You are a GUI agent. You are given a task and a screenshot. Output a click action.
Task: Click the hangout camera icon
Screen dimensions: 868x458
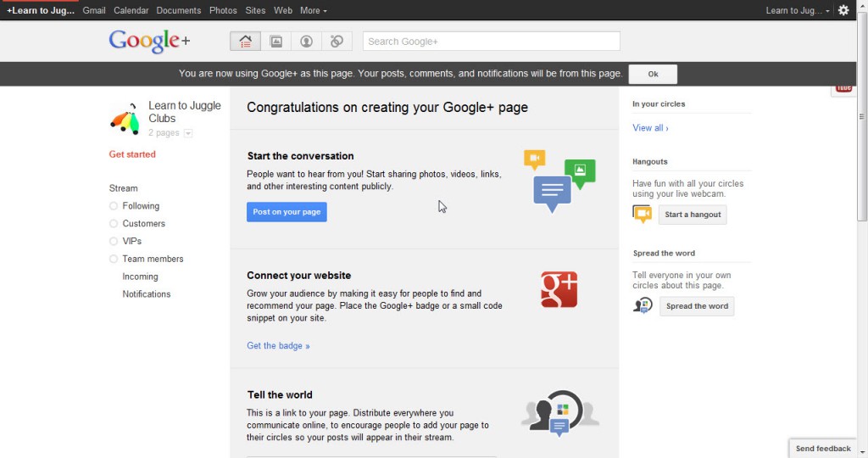[x=643, y=214]
